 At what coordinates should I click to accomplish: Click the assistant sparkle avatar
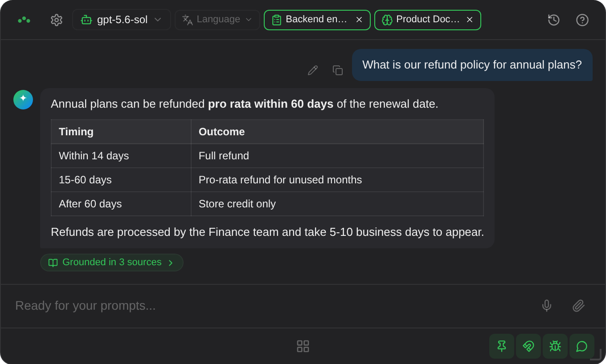(x=23, y=100)
